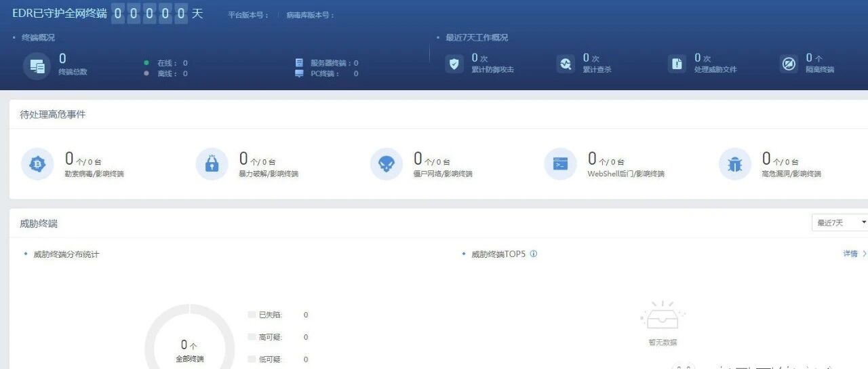Click the 处理威胁文件 text

coord(715,69)
